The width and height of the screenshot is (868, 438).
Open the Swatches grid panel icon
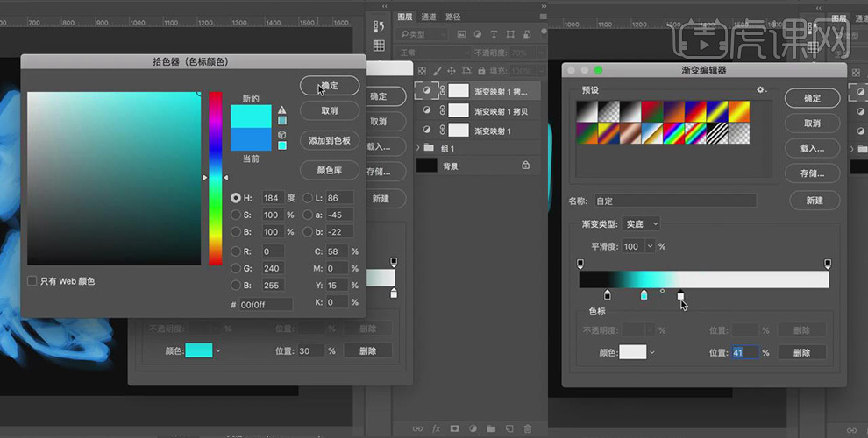[379, 46]
